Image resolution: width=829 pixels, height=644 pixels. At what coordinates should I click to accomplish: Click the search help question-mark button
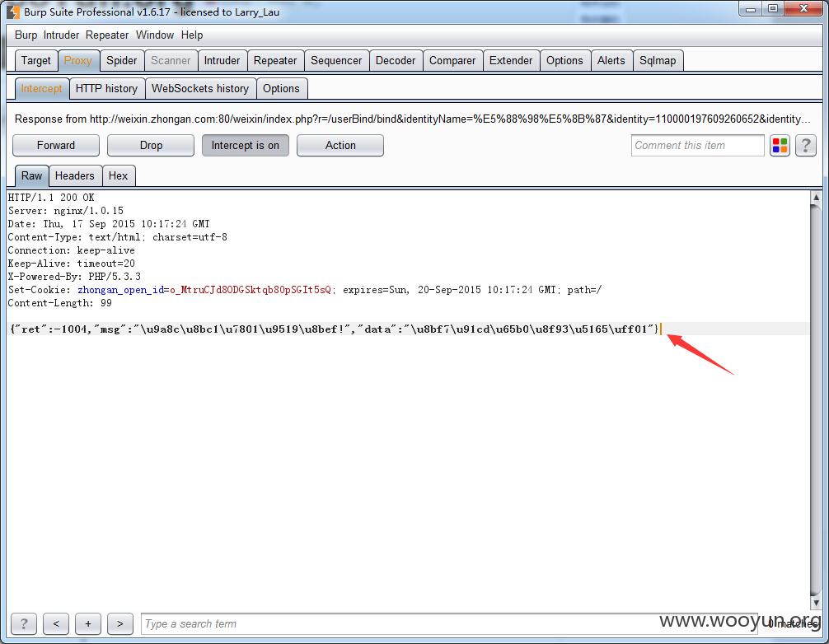24,624
